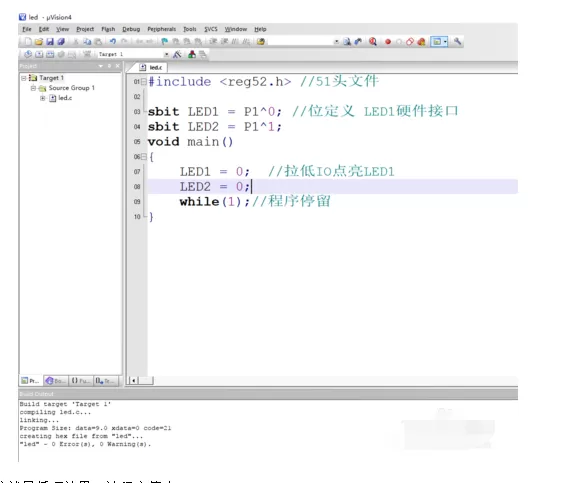This screenshot has height=483, width=567.
Task: Open the Debug menu
Action: (x=131, y=29)
